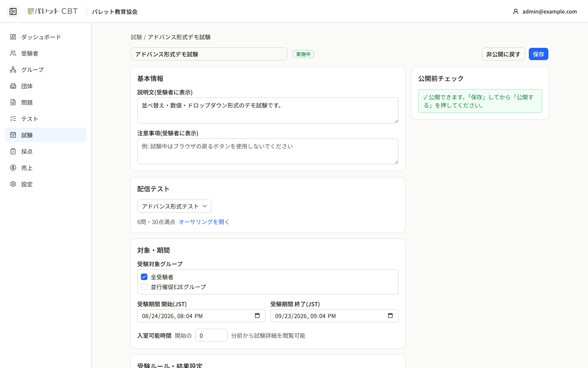Open 設定 menu item
This screenshot has height=368, width=588.
click(x=46, y=184)
